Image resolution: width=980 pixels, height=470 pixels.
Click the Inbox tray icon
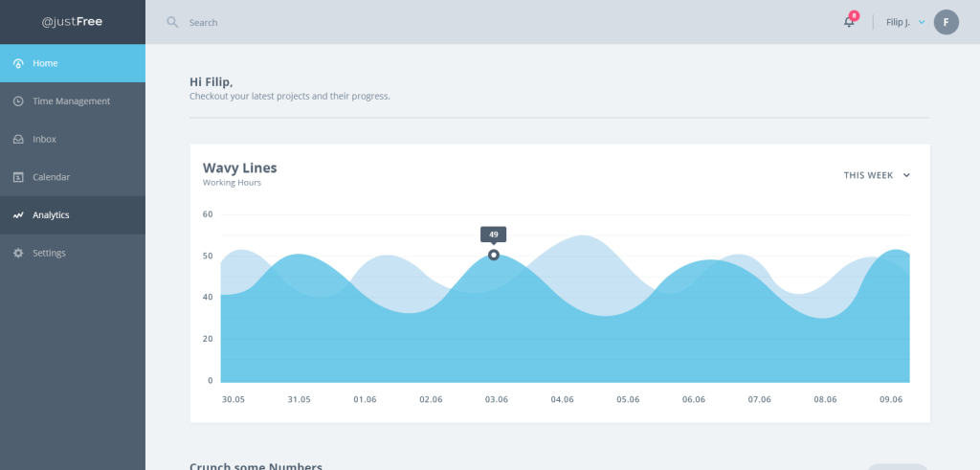[18, 140]
